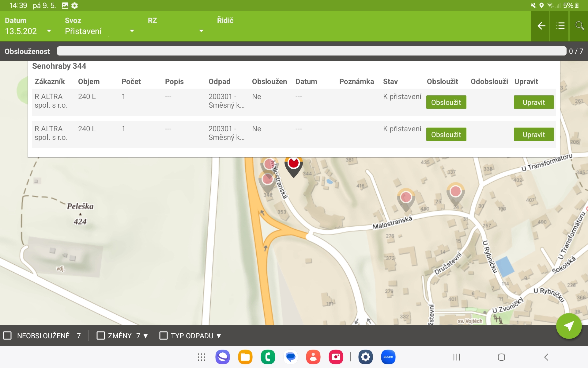Expand the Svoz Přistavení dropdown
Viewport: 588px width, 368px height.
(132, 31)
